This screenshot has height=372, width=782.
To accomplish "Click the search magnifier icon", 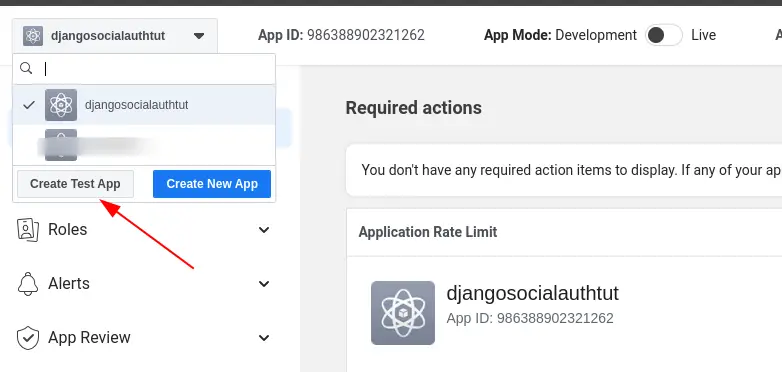I will (x=26, y=68).
